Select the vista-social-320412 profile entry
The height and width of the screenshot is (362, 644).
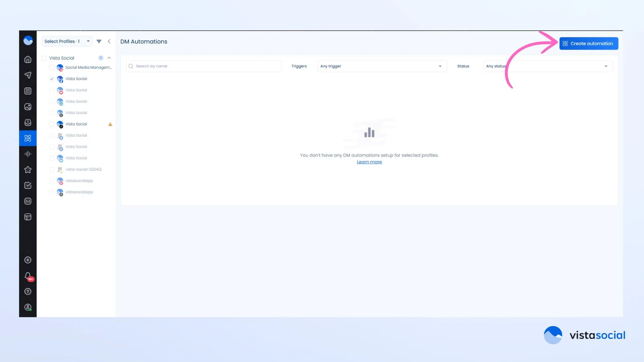pyautogui.click(x=83, y=169)
